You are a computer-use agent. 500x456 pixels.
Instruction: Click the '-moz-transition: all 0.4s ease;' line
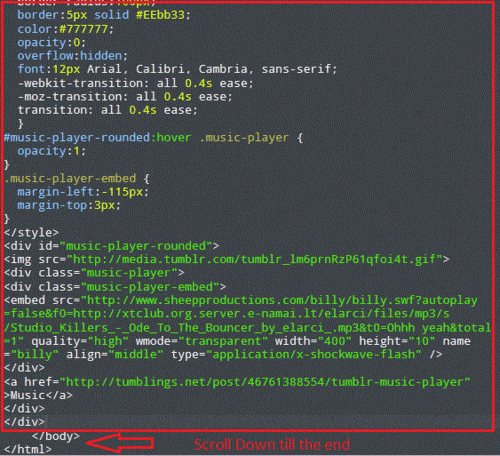pos(125,97)
